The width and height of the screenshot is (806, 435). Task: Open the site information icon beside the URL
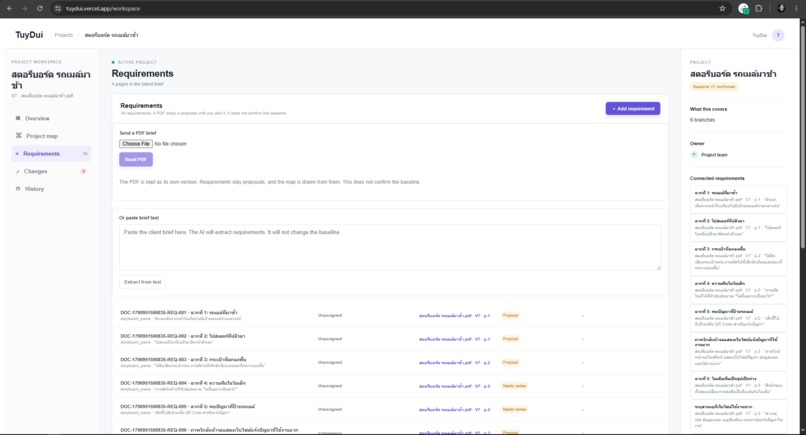[x=58, y=8]
